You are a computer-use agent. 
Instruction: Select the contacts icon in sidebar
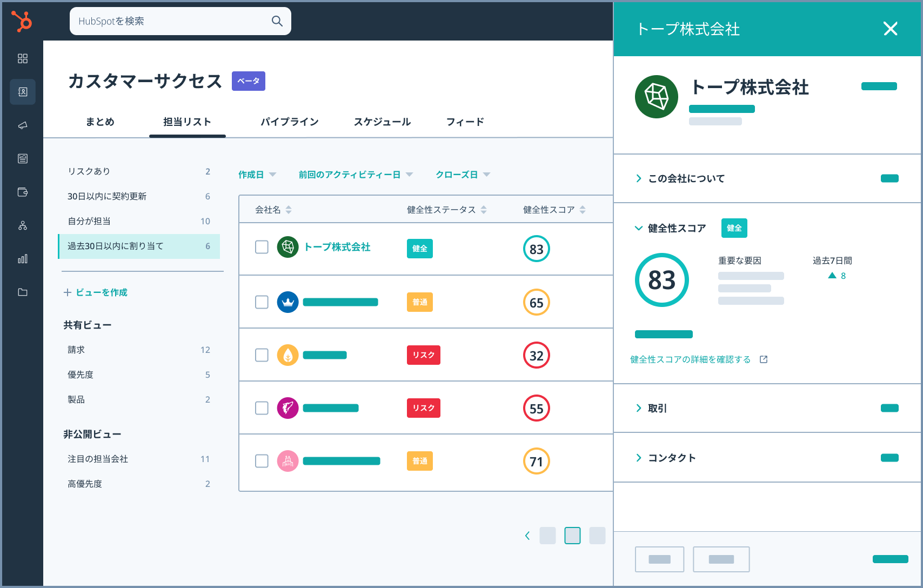(x=23, y=92)
